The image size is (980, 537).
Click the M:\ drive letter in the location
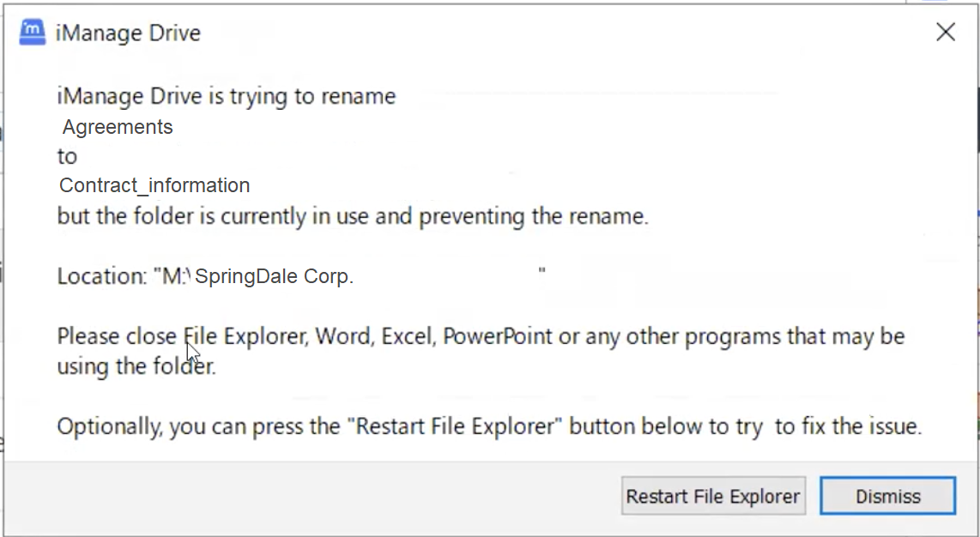click(176, 276)
